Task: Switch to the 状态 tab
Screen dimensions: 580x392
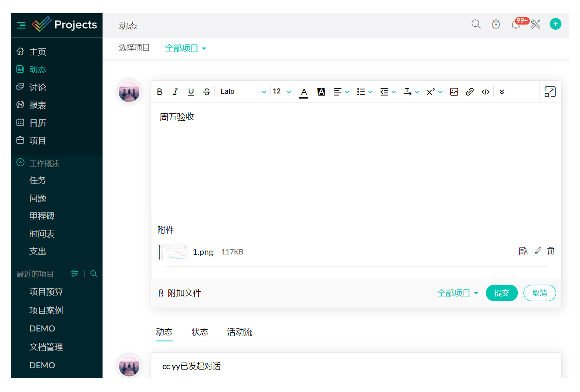Action: pyautogui.click(x=200, y=332)
